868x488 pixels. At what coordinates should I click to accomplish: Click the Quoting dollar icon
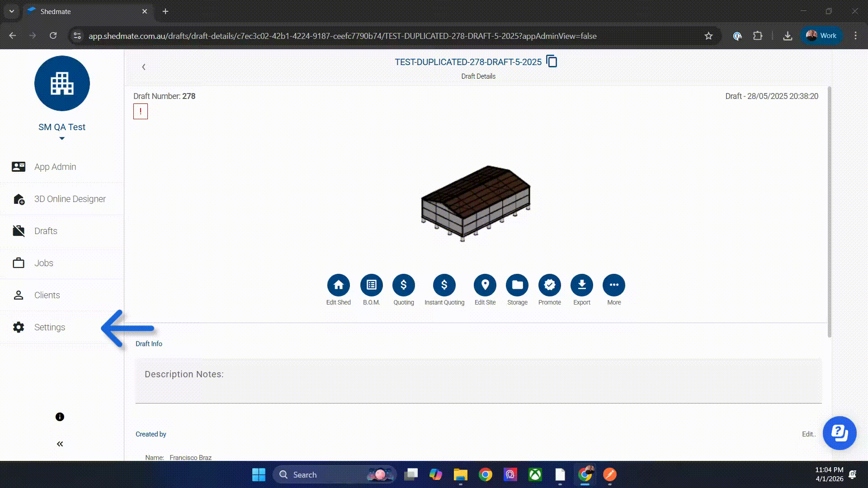[403, 285]
